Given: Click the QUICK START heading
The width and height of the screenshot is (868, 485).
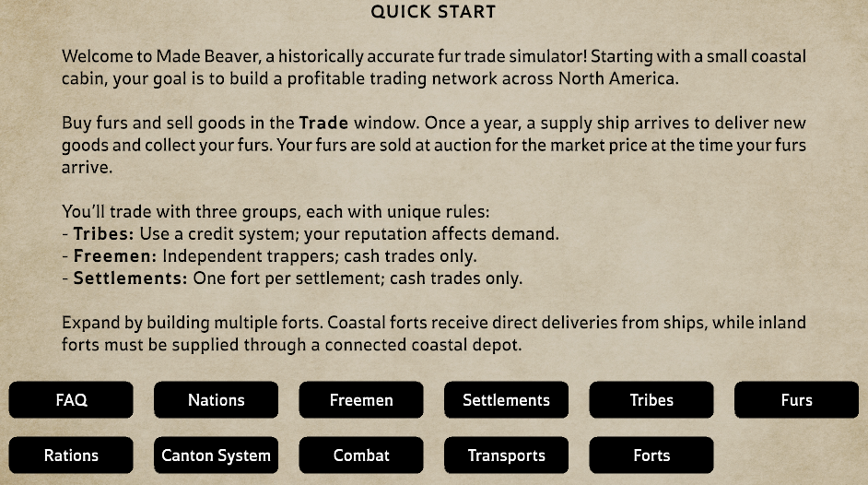Looking at the screenshot, I should (433, 12).
